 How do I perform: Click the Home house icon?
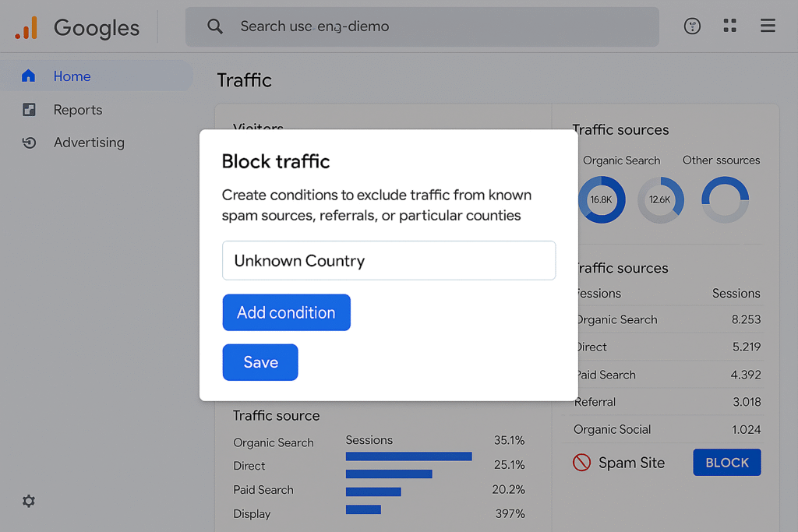point(29,76)
